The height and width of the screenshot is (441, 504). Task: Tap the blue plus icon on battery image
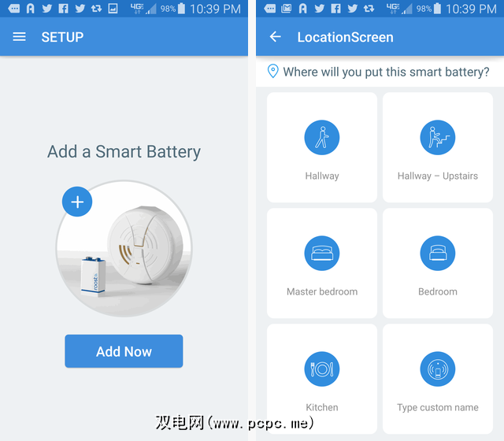[x=77, y=202]
